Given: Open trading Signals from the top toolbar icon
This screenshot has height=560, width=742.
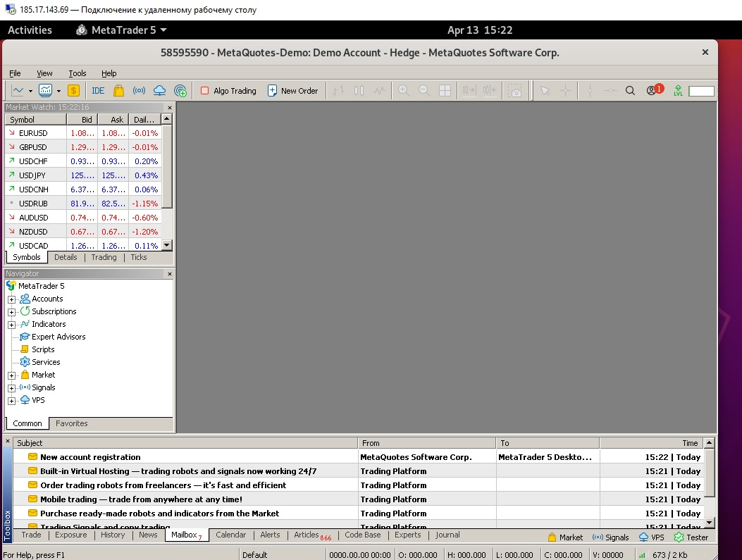Looking at the screenshot, I should point(139,90).
